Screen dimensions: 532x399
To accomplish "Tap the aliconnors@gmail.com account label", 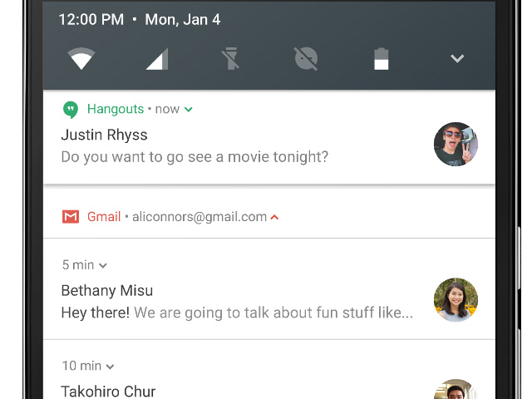I will point(199,217).
